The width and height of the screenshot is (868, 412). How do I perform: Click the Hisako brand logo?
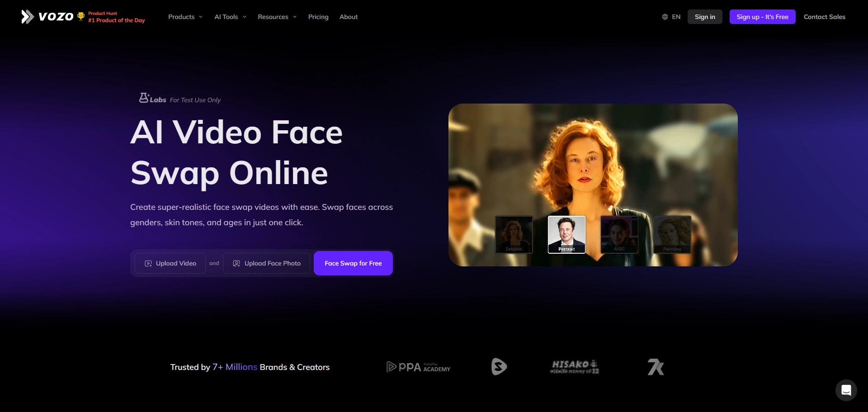[x=575, y=367]
